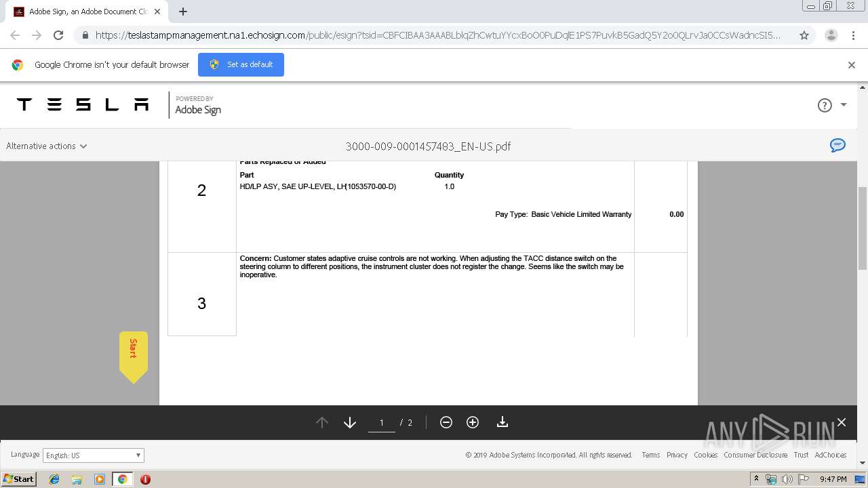Open the volume tray icon
This screenshot has height=488, width=868.
(x=787, y=479)
